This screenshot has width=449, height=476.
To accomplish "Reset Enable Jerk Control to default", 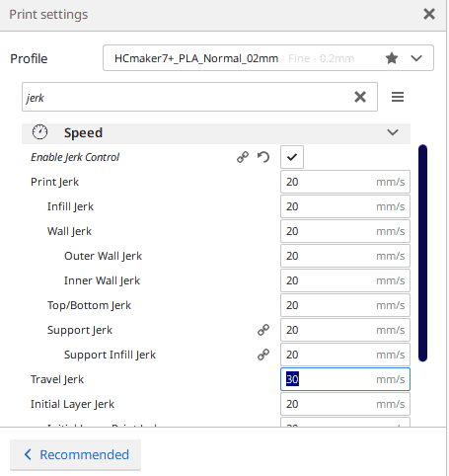I will click(x=263, y=157).
